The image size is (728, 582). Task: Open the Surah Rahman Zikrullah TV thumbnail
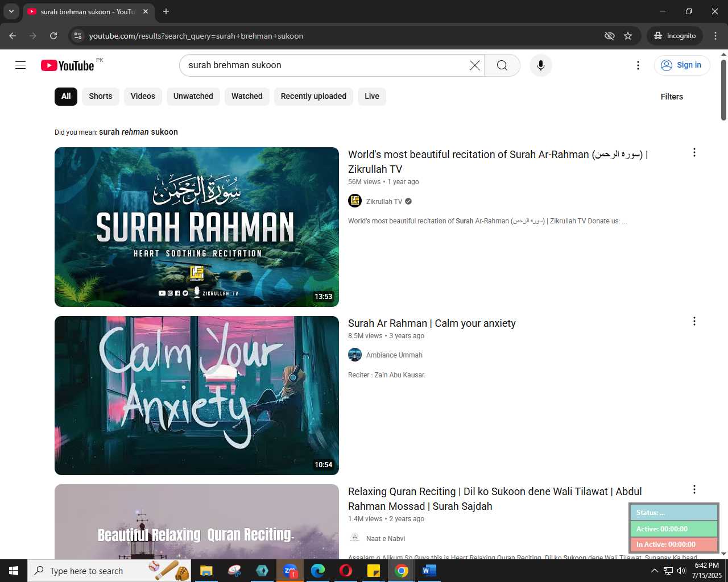coord(197,227)
